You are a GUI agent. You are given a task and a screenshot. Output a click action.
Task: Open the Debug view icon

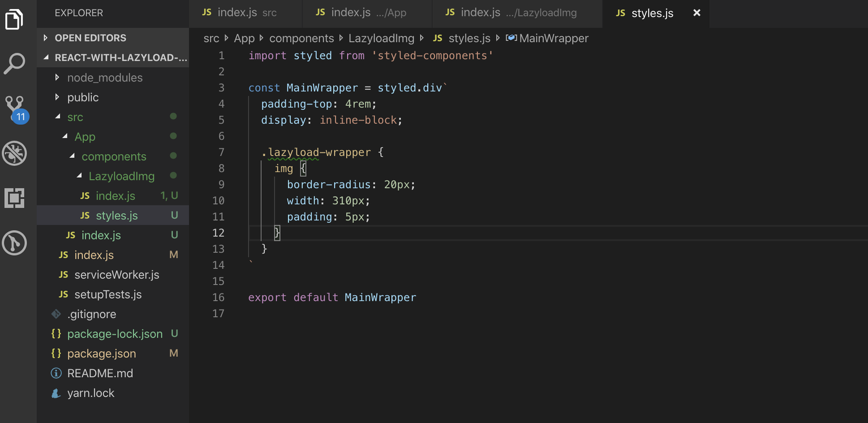[14, 154]
